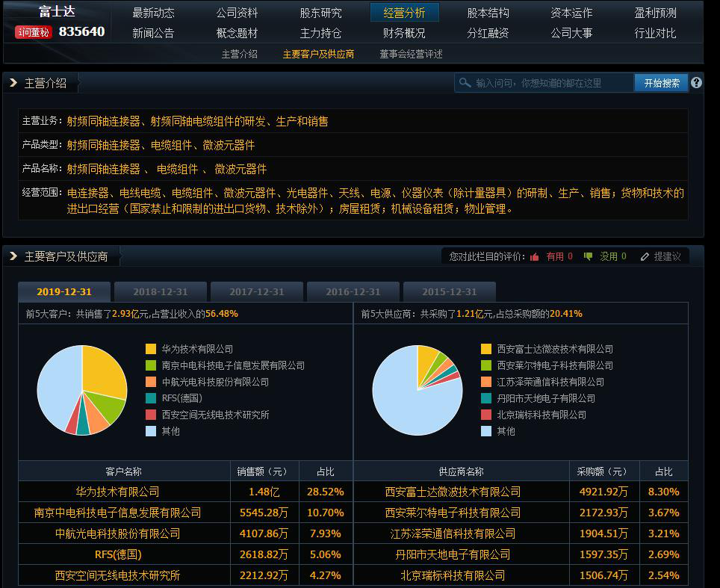This screenshot has width=720, height=588.
Task: Click the pencil 提建议 icon
Action: pos(645,257)
